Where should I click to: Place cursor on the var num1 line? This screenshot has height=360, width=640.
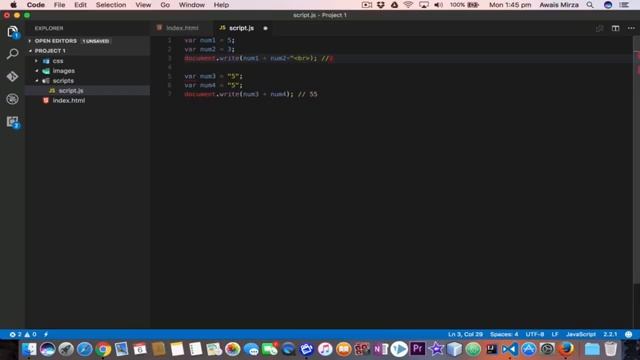pos(209,40)
